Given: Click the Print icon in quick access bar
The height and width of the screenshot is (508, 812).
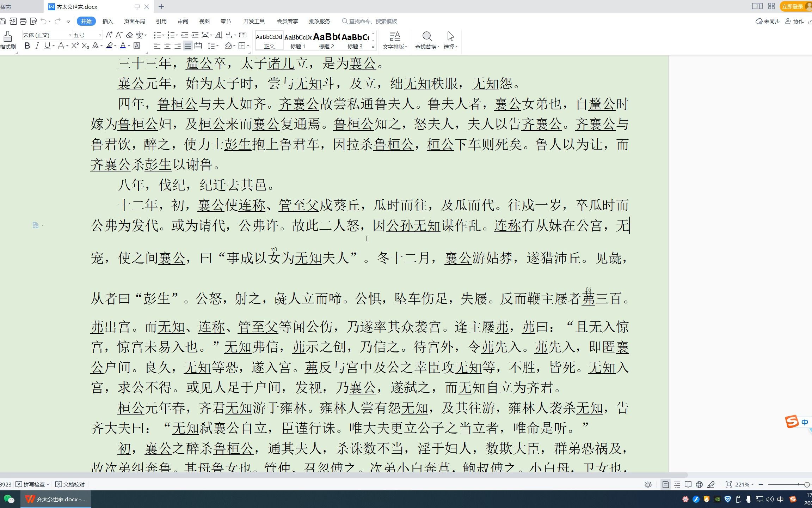Looking at the screenshot, I should pyautogui.click(x=23, y=21).
